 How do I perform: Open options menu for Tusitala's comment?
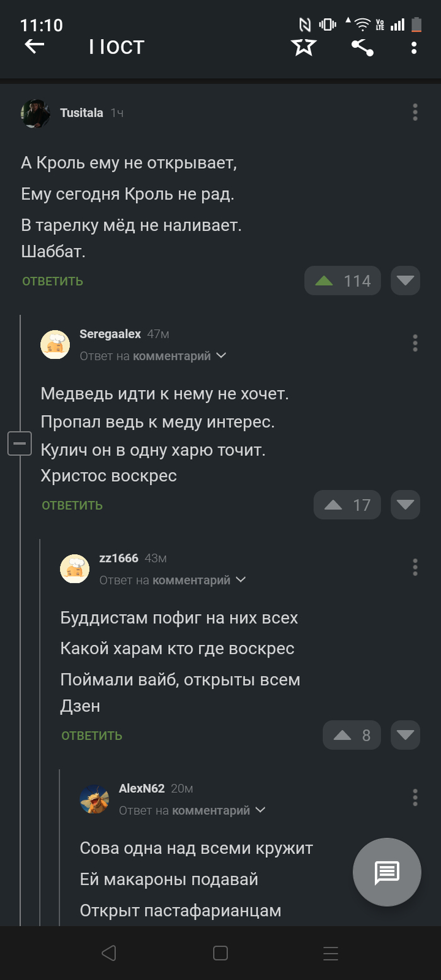(x=415, y=112)
